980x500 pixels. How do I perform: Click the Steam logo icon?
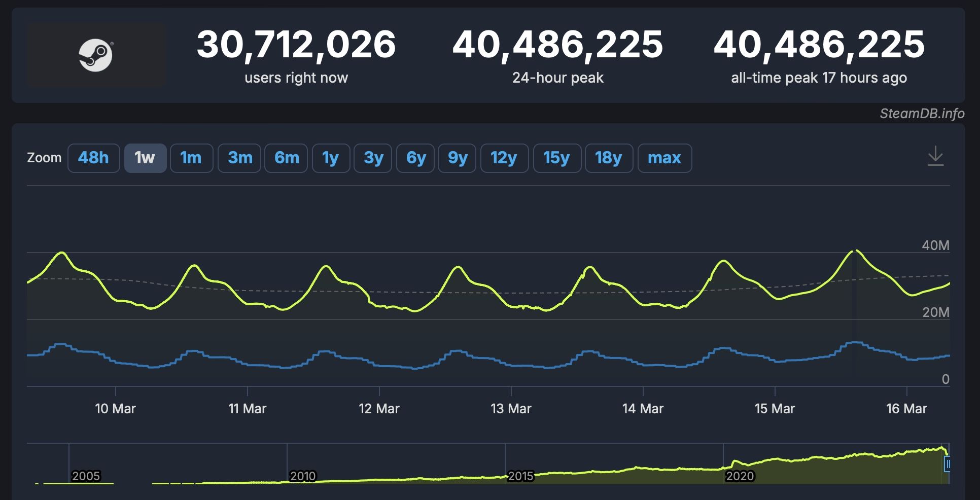pos(96,55)
